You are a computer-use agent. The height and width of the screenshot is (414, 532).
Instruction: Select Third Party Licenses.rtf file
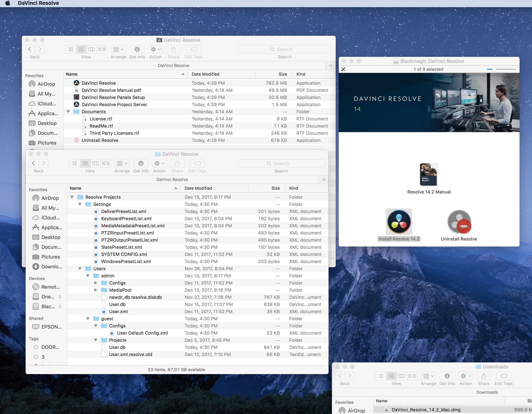click(x=199, y=133)
